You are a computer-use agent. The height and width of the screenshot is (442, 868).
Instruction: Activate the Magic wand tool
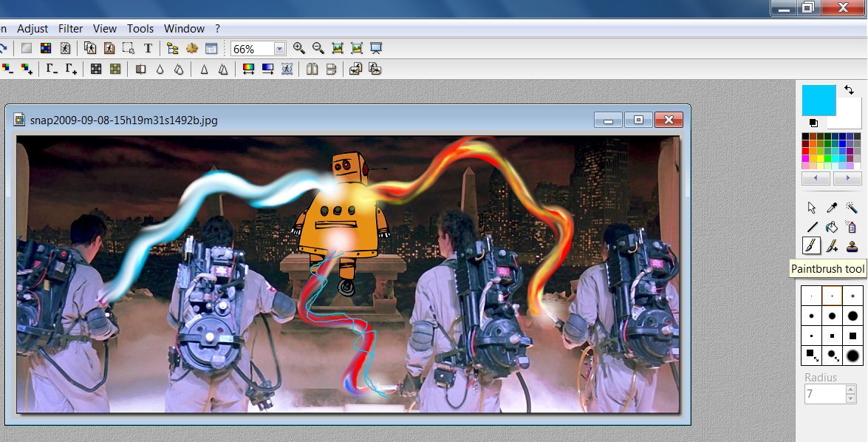(x=852, y=207)
